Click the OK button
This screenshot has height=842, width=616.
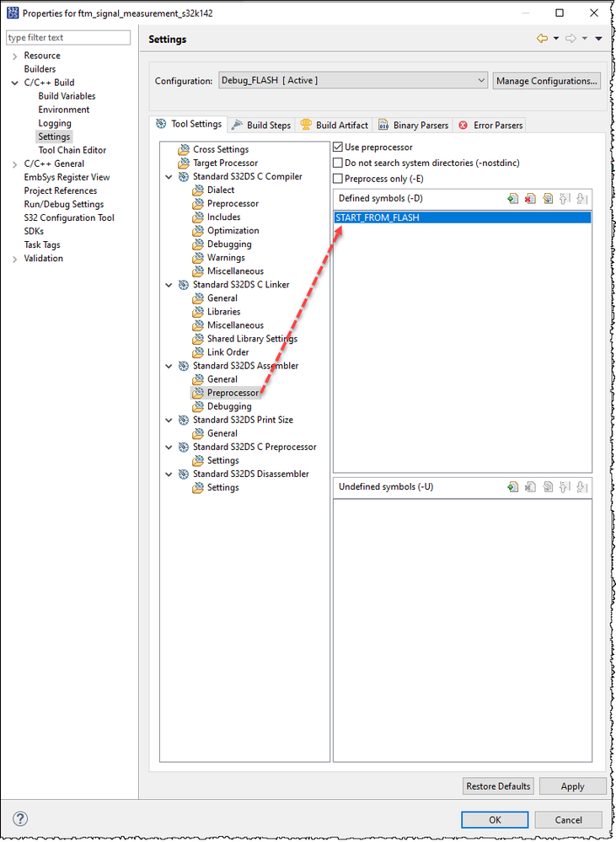coord(495,820)
